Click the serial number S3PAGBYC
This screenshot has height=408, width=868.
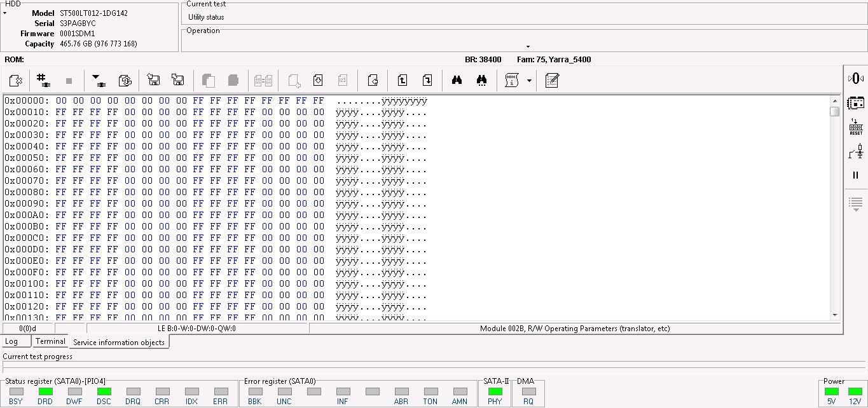[x=78, y=24]
